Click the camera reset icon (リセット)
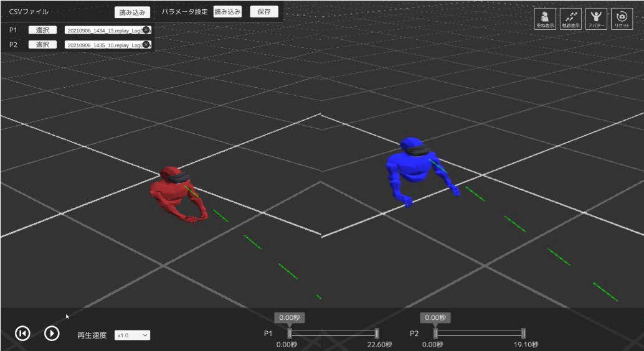 [622, 19]
